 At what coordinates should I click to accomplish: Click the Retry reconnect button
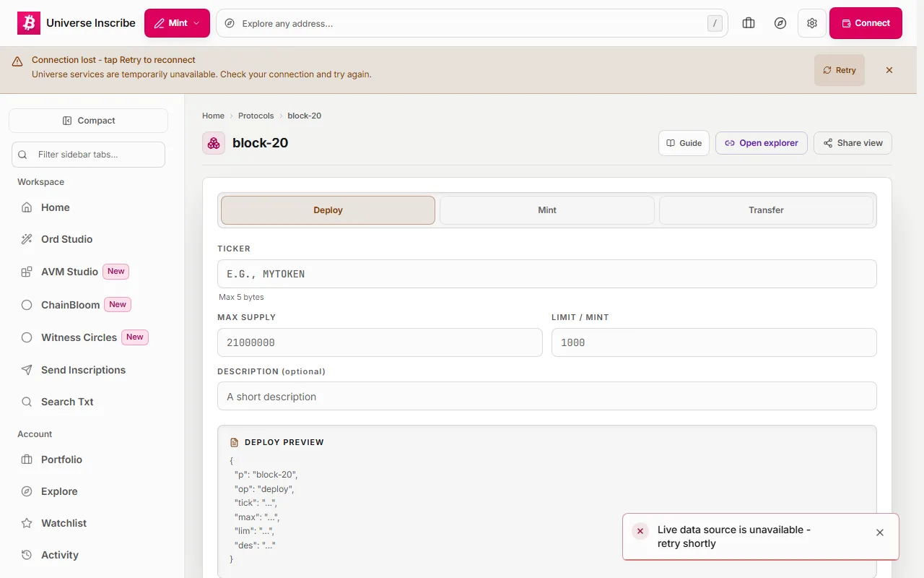(x=839, y=70)
